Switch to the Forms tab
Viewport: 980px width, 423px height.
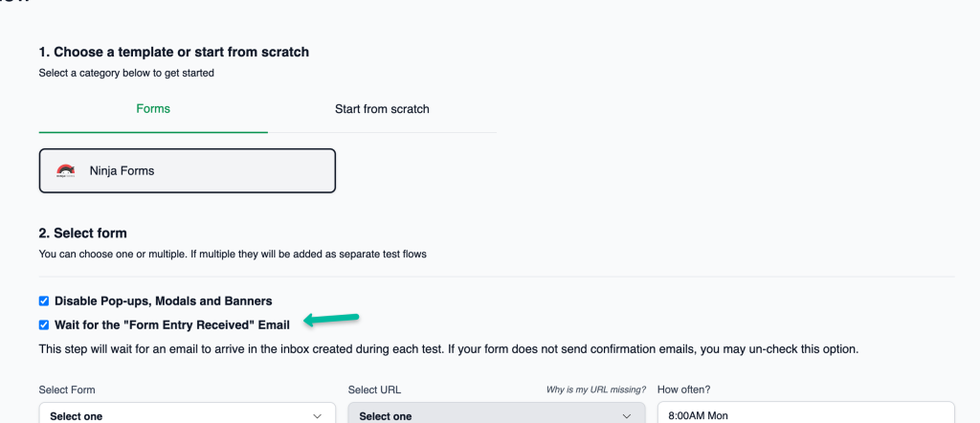pyautogui.click(x=153, y=109)
